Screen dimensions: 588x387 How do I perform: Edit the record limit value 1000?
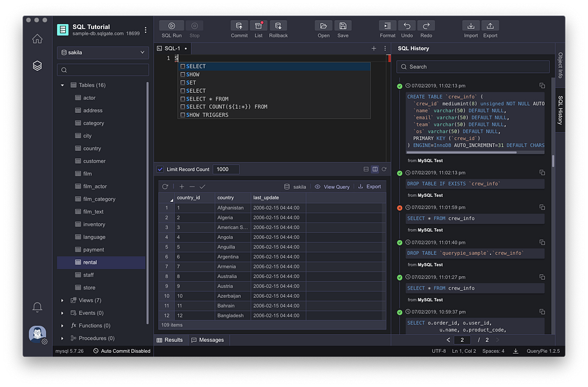(226, 170)
